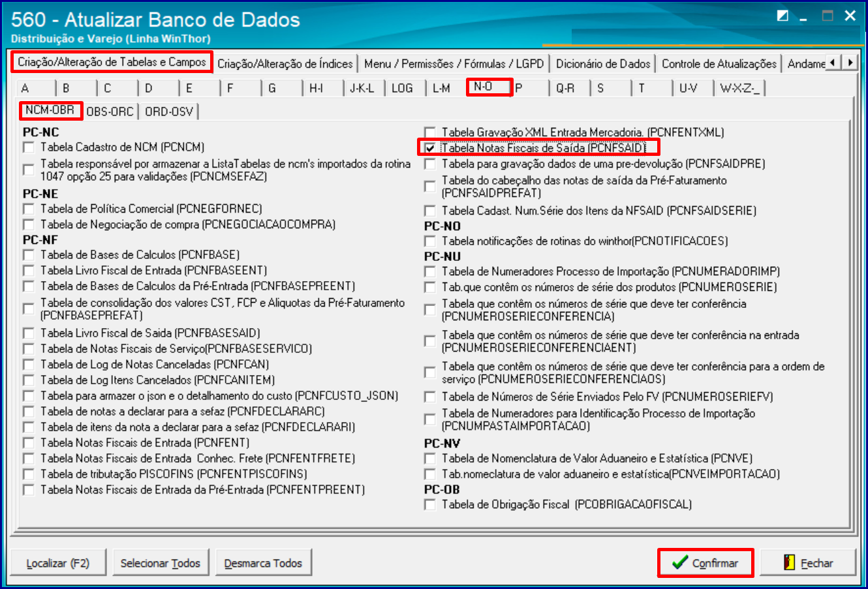This screenshot has width=868, height=589.
Task: Click the window title 560 - Atualizar Banco de Dados
Action: click(155, 19)
